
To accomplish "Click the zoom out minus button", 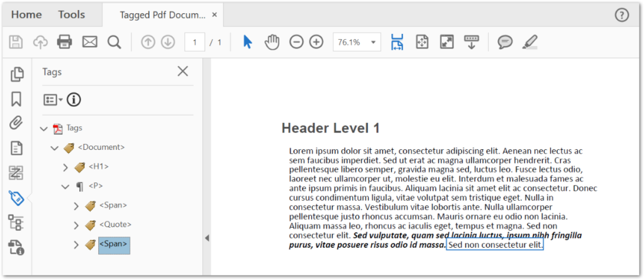I will point(296,42).
